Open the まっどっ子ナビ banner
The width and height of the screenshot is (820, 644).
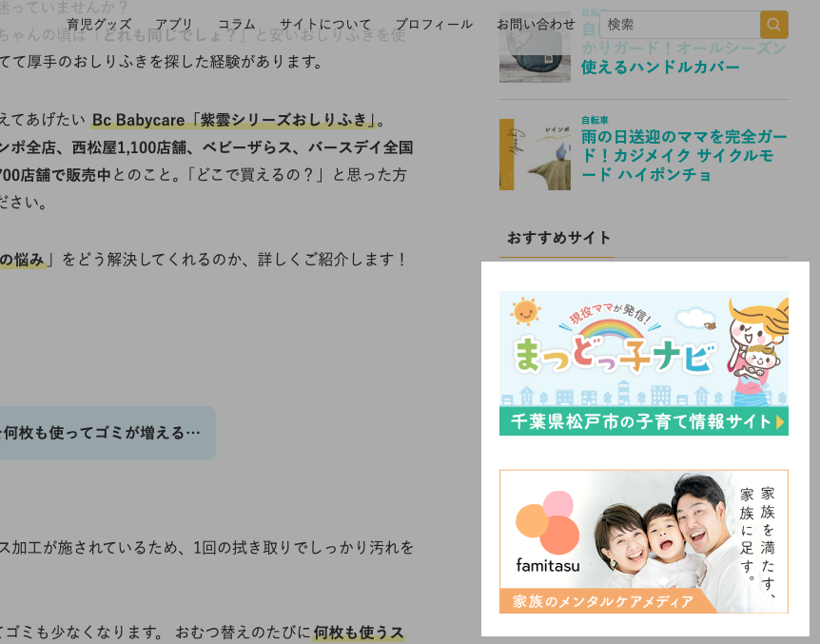click(x=644, y=363)
